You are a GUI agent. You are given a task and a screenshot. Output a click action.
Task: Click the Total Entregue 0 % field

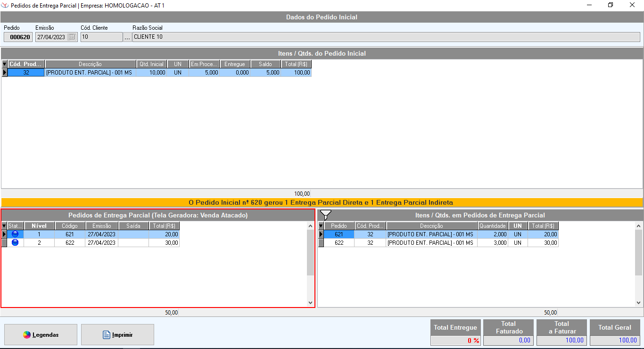click(455, 341)
